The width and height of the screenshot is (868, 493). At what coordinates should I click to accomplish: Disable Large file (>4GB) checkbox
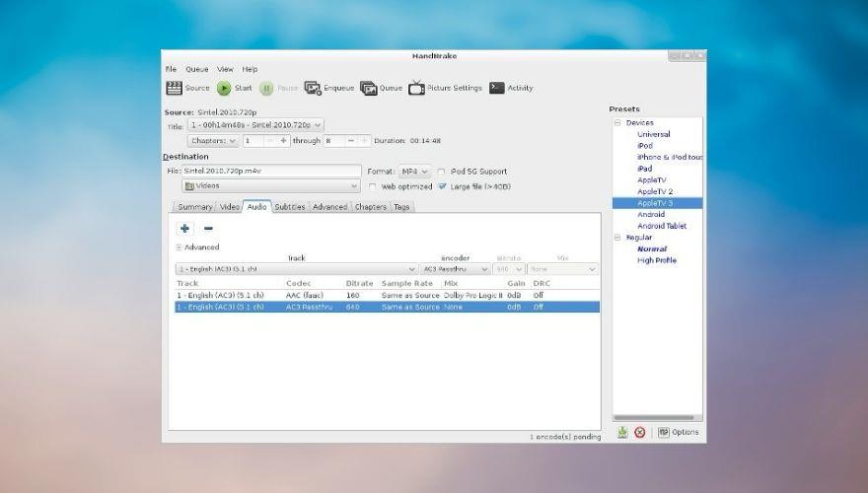pyautogui.click(x=442, y=186)
